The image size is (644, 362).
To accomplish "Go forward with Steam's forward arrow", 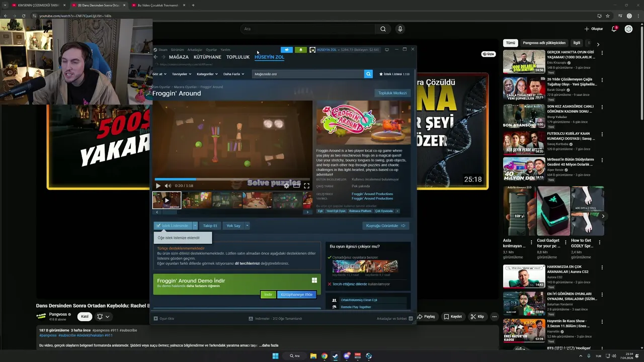I will (x=163, y=57).
